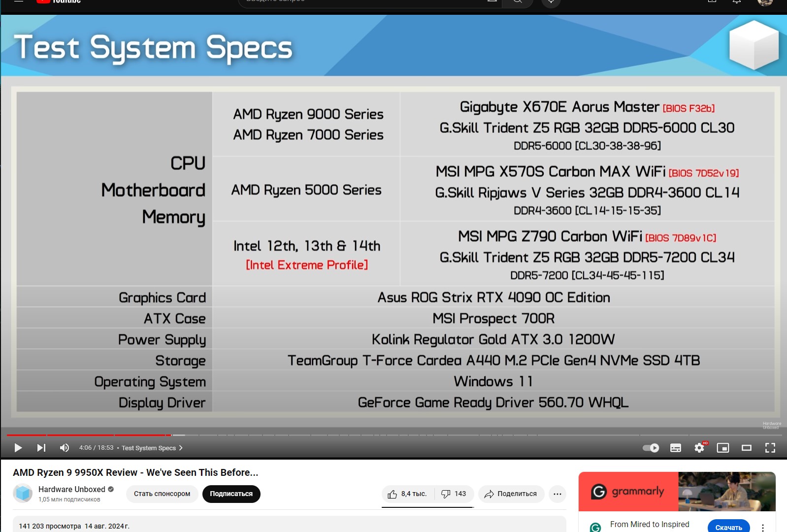Image resolution: width=787 pixels, height=532 pixels.
Task: Switch to the miniplayer
Action: point(723,448)
